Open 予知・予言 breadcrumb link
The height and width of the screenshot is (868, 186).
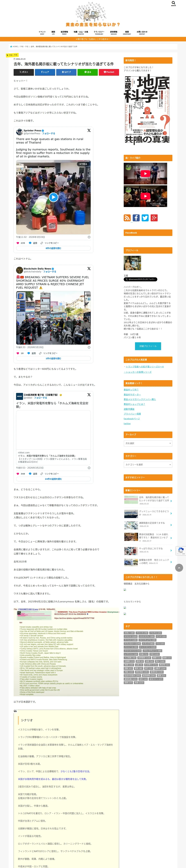click(x=24, y=46)
